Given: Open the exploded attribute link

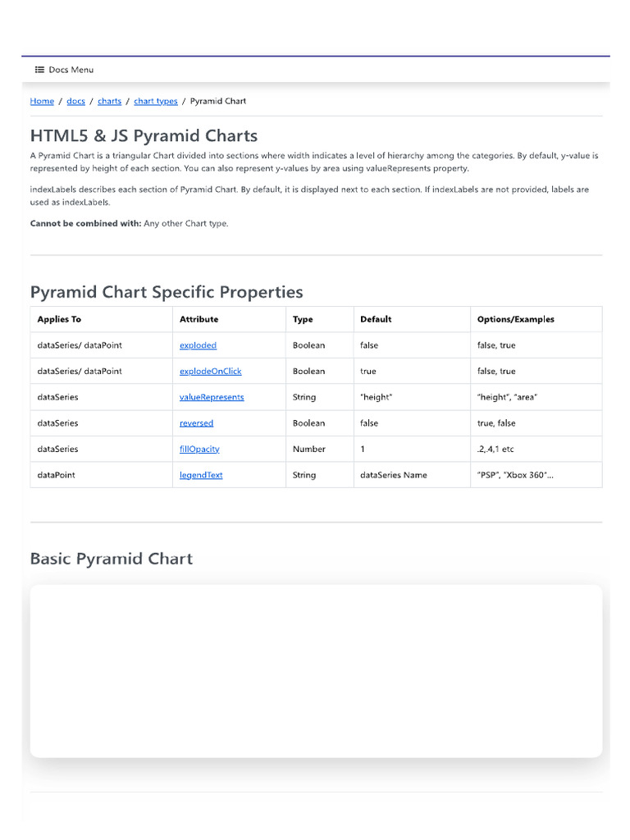Looking at the screenshot, I should 198,345.
